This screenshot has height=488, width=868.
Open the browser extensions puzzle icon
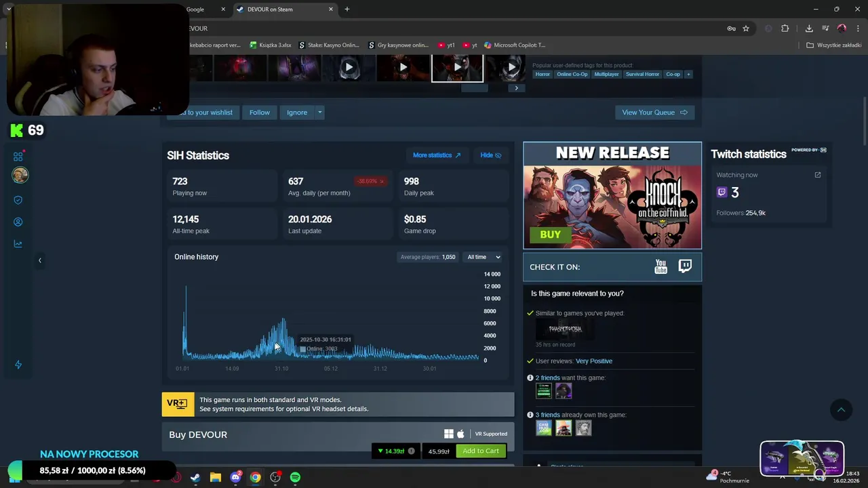[x=785, y=28]
